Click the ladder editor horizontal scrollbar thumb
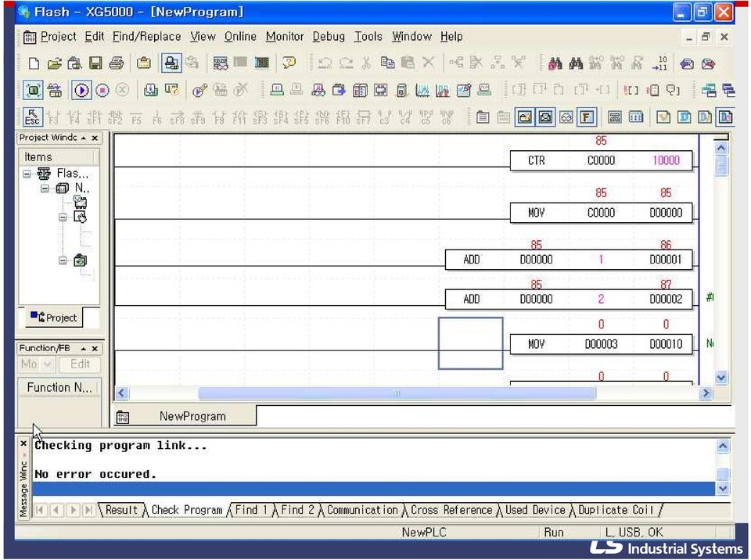The image size is (751, 560). pos(397,393)
